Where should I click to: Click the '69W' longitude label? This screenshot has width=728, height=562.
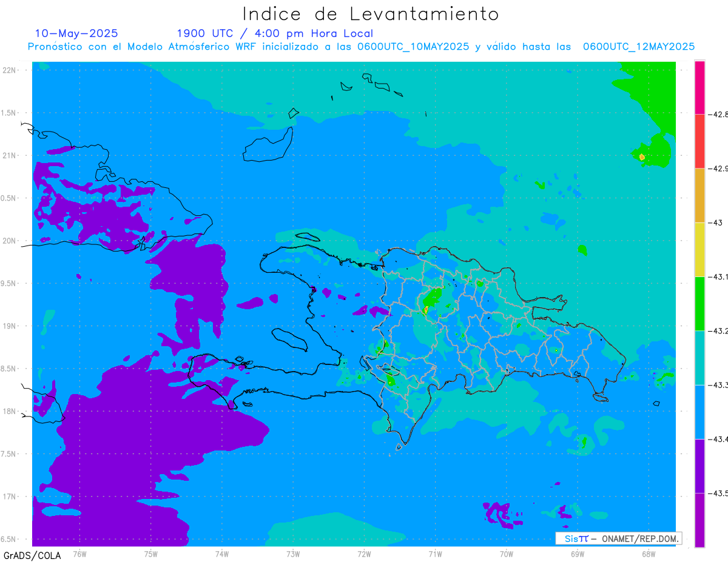tap(577, 554)
